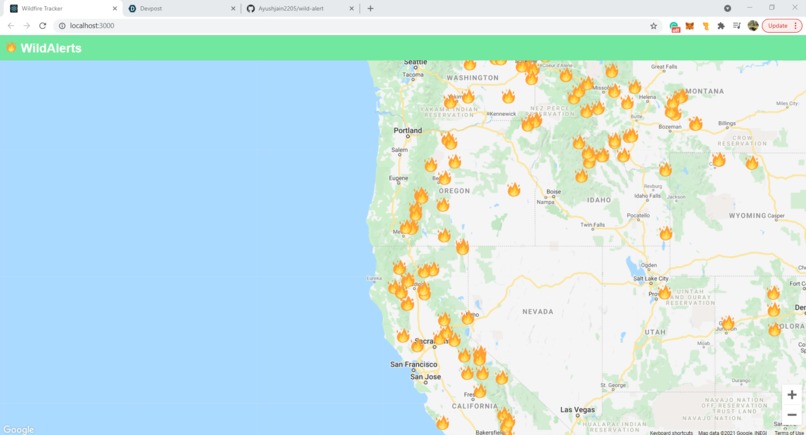
Task: Click fire marker near Coeur d'Alene
Action: 565,75
